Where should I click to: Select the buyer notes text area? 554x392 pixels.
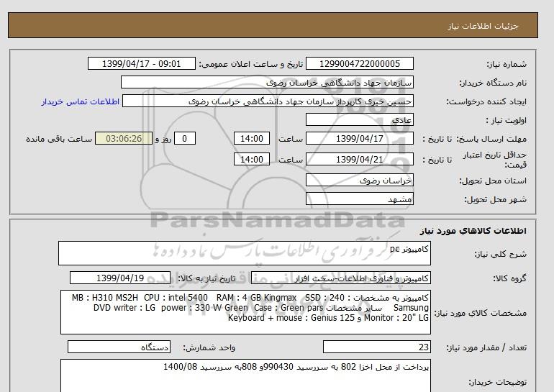coord(245,375)
